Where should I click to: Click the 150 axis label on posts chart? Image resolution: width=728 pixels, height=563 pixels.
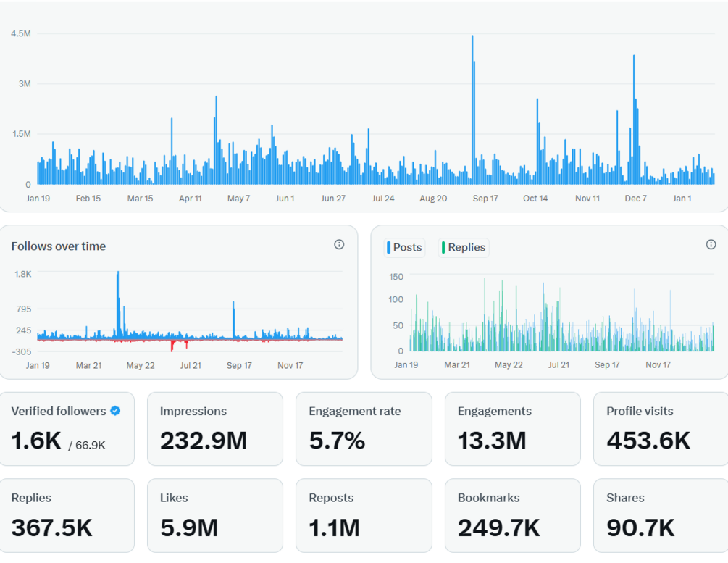(396, 277)
